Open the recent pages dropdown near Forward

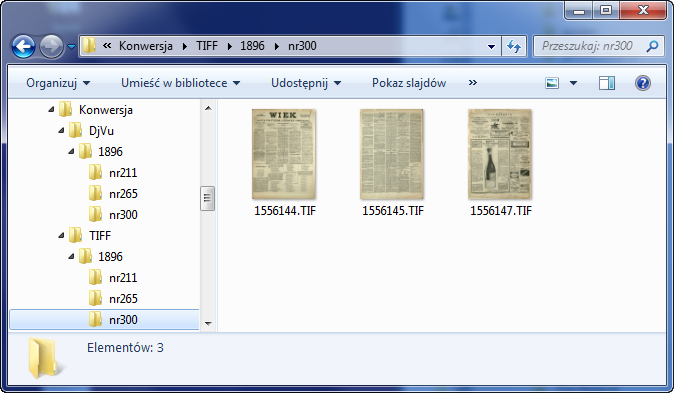[x=72, y=46]
